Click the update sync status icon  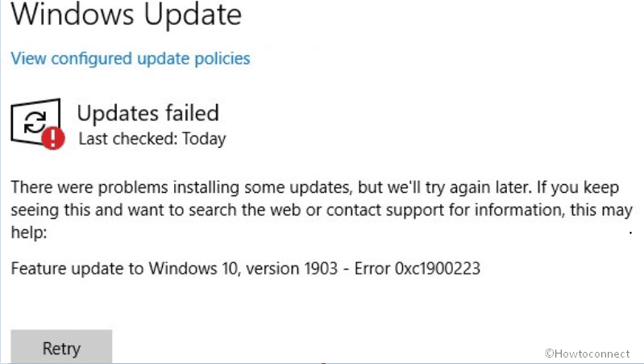click(x=36, y=124)
